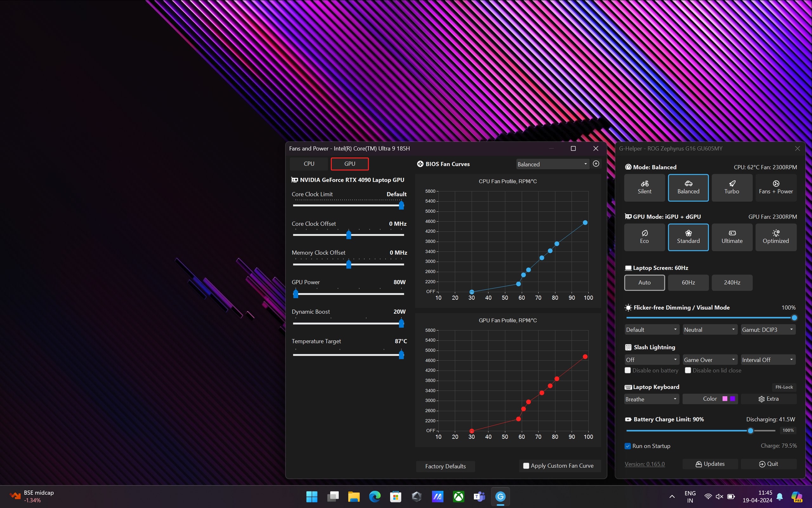
Task: Open the Version 0.165.0 link
Action: pos(645,464)
